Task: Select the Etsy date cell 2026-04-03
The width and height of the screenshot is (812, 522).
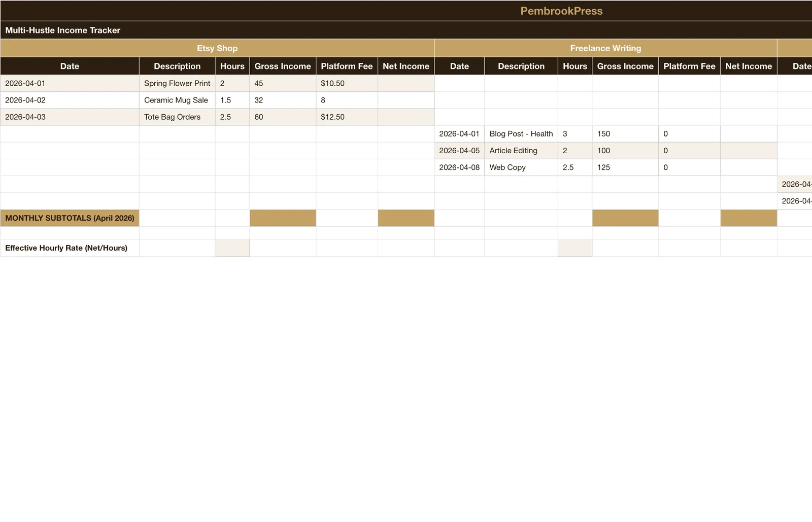Action: click(x=70, y=117)
